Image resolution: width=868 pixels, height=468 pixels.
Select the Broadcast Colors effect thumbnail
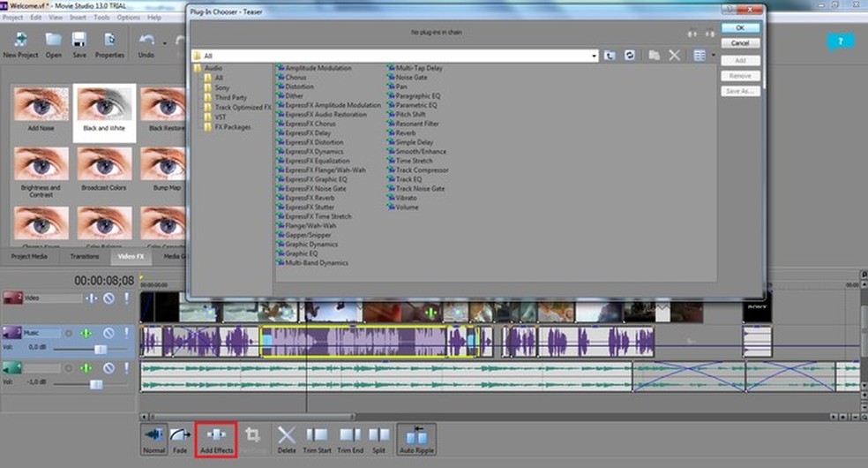(104, 170)
